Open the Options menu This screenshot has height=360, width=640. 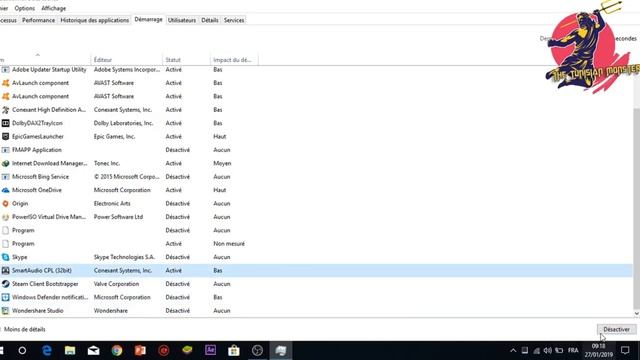tap(24, 8)
